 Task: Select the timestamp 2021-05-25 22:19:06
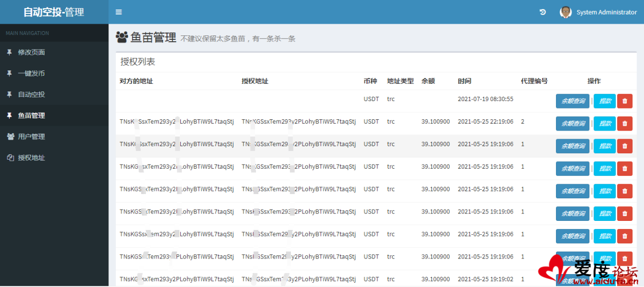point(486,122)
